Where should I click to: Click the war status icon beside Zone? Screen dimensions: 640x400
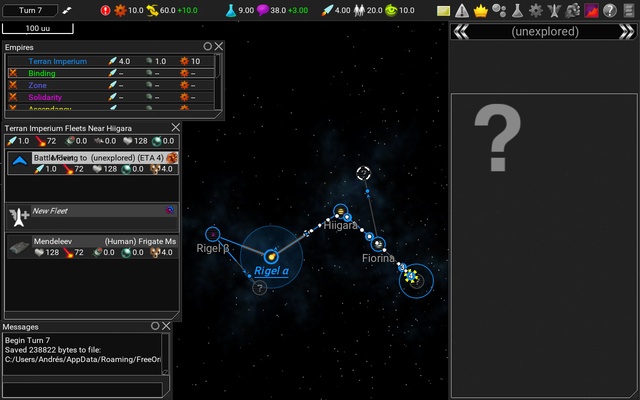pyautogui.click(x=13, y=85)
